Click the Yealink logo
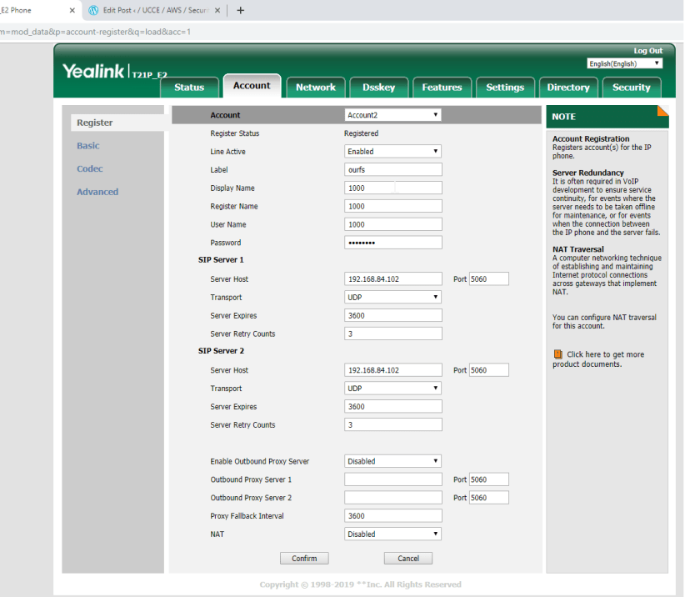Screen dimensions: 700x597 [x=94, y=71]
